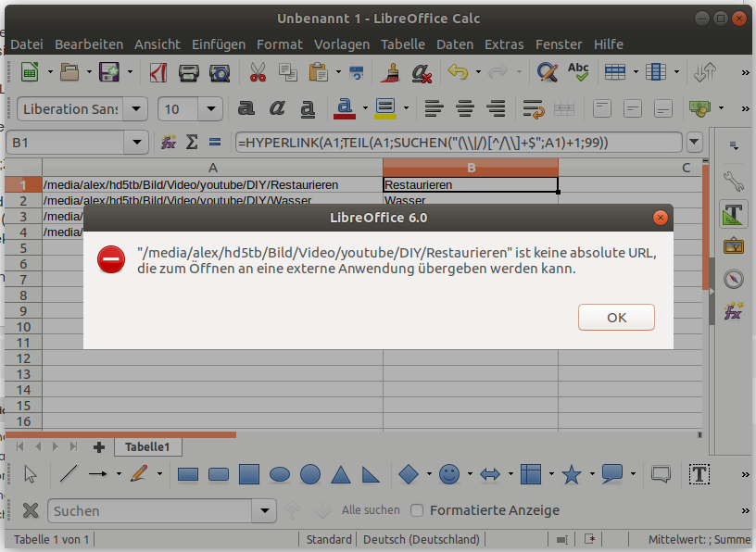
Task: Open the Suchen search field dropdown
Action: point(265,510)
